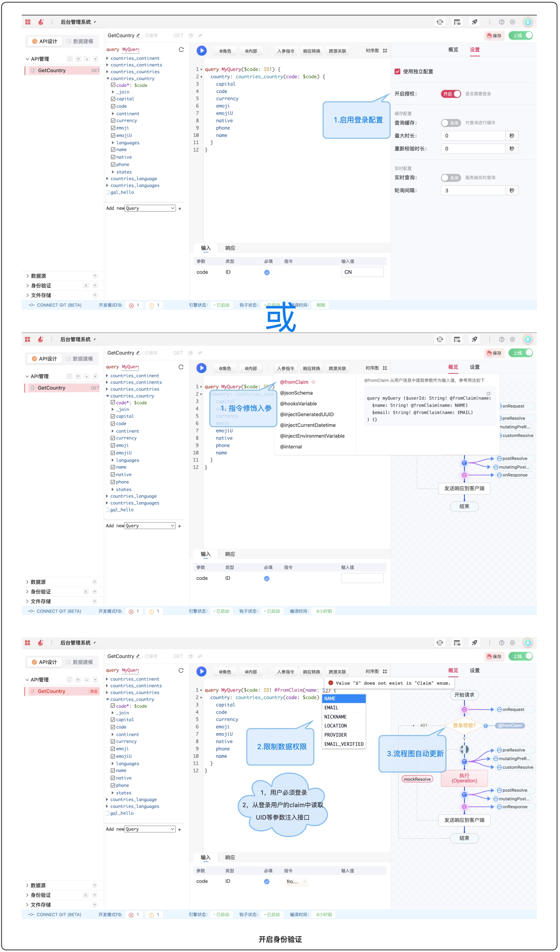The width and height of the screenshot is (560, 952).
Task: Click the sync refresh icon in the topmost window header
Action: pos(440,22)
